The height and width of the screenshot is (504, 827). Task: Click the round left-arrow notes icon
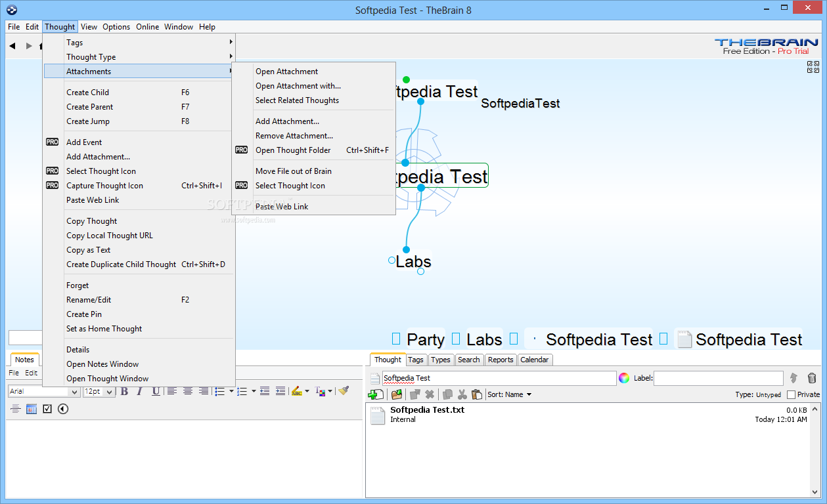click(63, 409)
